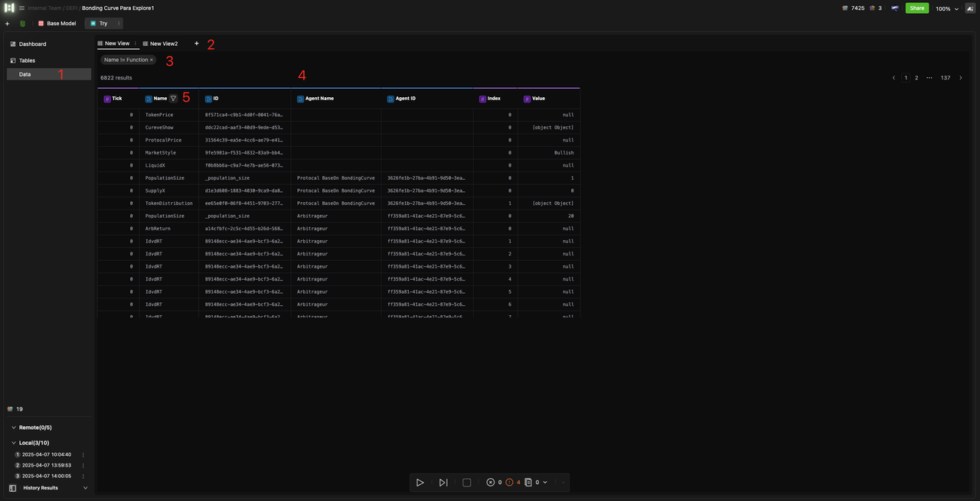Viewport: 980px width, 501px height.
Task: Step forward one tick in simulation
Action: pyautogui.click(x=443, y=483)
